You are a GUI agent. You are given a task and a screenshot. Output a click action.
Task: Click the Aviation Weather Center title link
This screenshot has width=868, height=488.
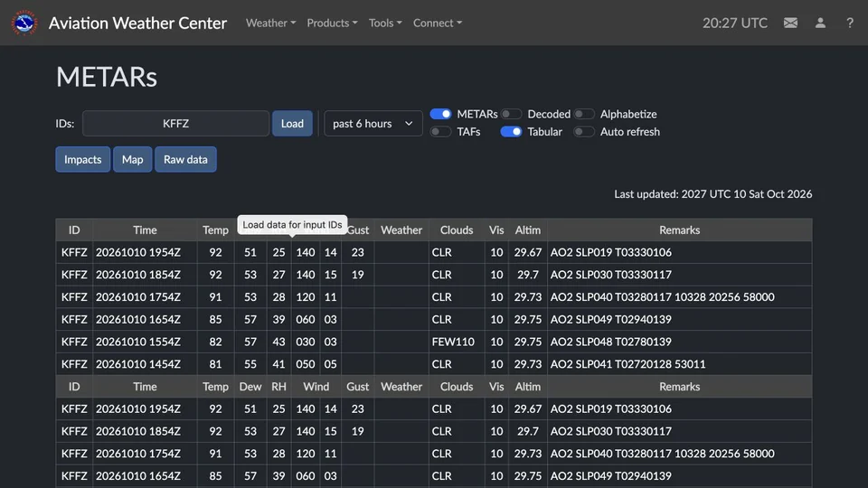point(137,23)
